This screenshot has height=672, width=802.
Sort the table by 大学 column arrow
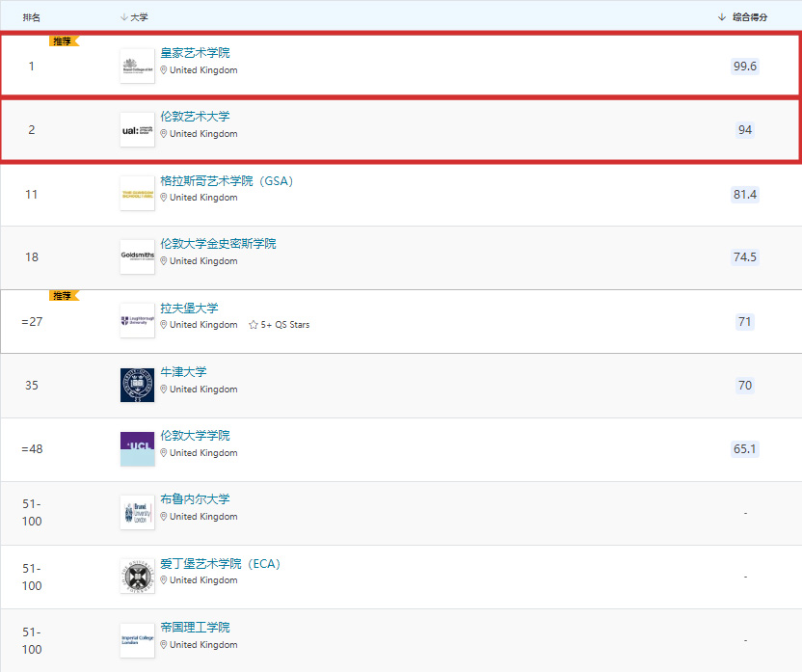pyautogui.click(x=123, y=17)
